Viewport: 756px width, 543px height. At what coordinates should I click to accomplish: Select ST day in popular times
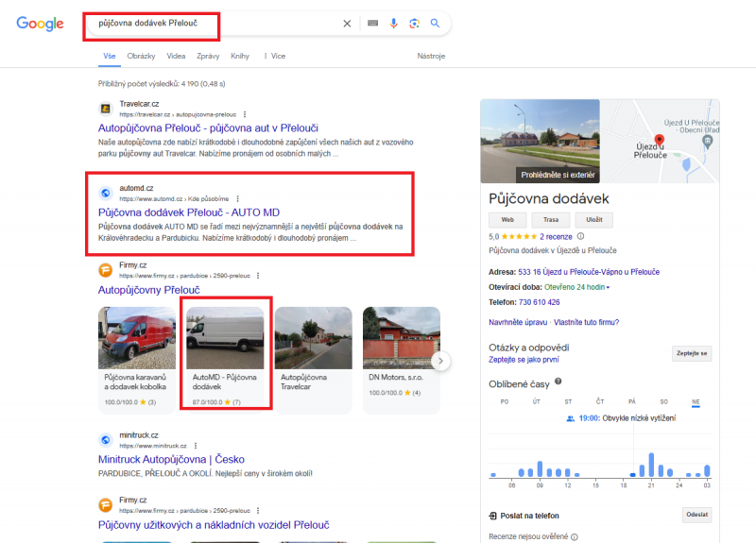click(x=568, y=402)
